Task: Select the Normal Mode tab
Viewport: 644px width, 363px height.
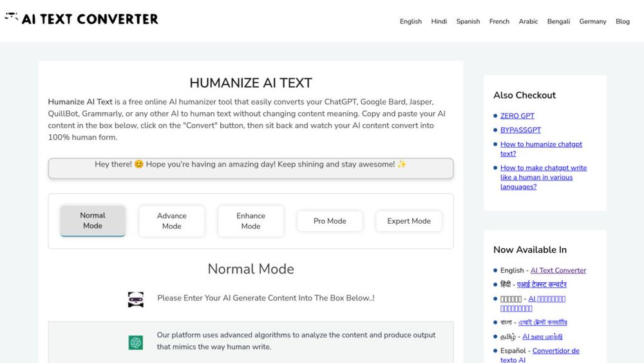Action: click(x=93, y=221)
